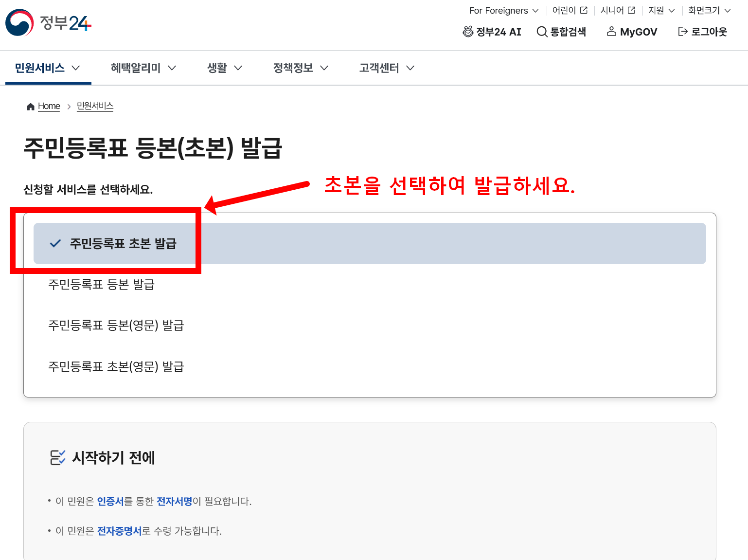
Task: Open the 고객센터 menu
Action: point(379,68)
